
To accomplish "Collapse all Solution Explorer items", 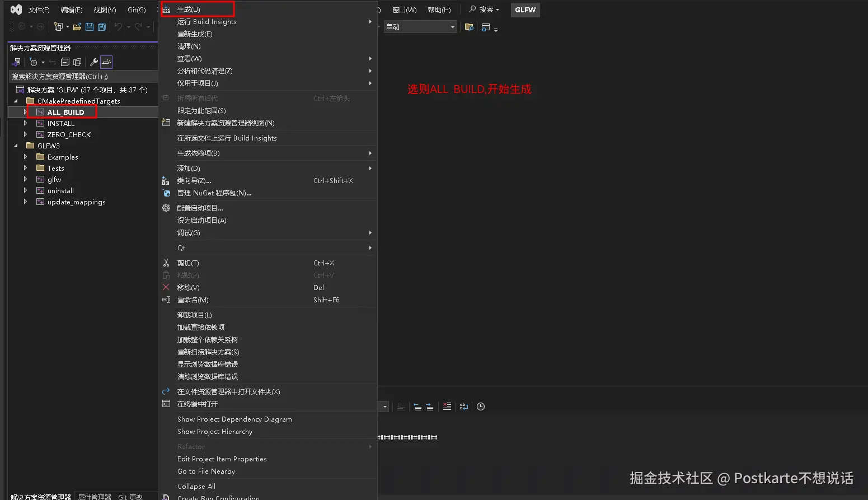I will coord(65,62).
